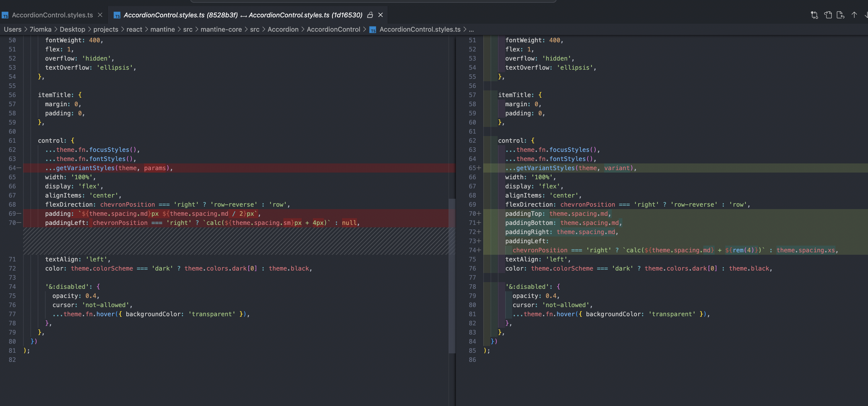Viewport: 868px width, 406px height.
Task: Click 'paddingBottom' in the right pane
Action: point(529,223)
